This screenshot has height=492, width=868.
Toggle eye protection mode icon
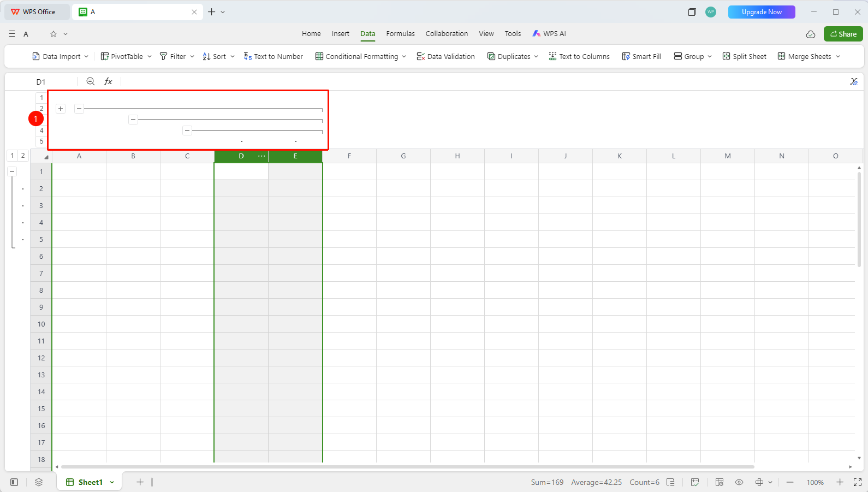[x=739, y=482]
